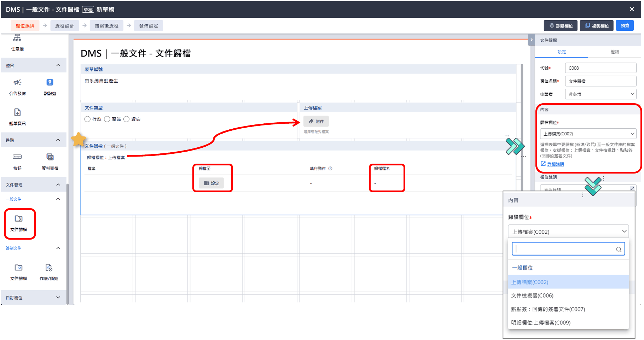Select the 任意選 hierarchy icon
Viewport: 644px width, 340px height.
(17, 38)
